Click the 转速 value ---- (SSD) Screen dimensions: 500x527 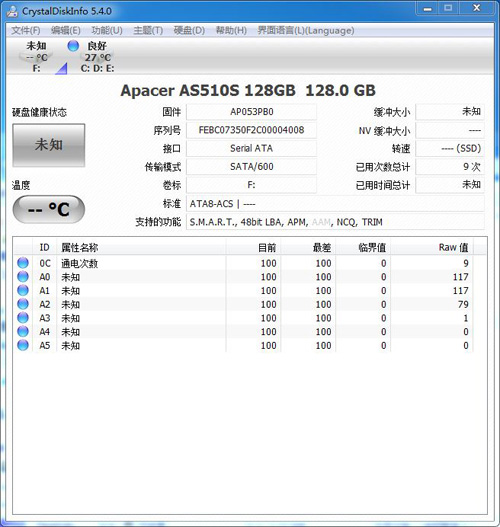point(450,148)
